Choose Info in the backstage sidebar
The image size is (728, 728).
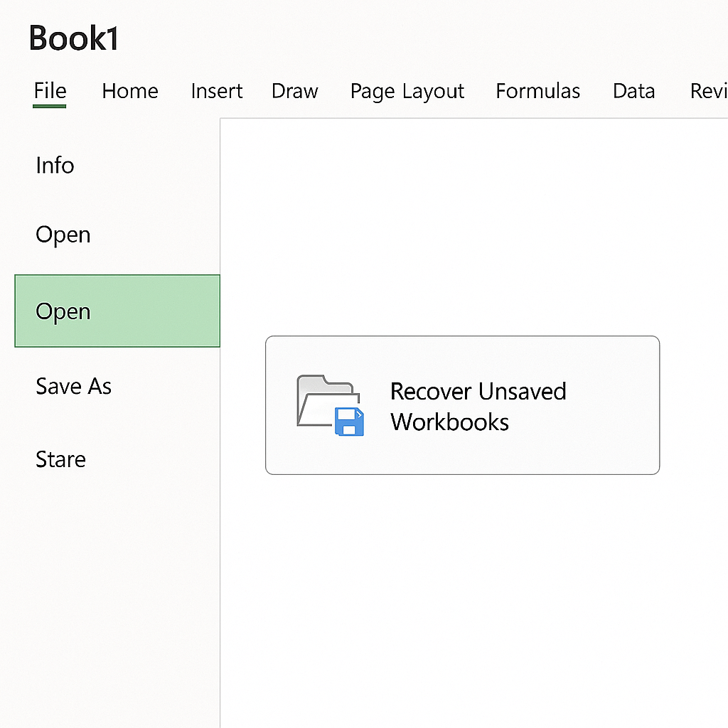[x=55, y=165]
